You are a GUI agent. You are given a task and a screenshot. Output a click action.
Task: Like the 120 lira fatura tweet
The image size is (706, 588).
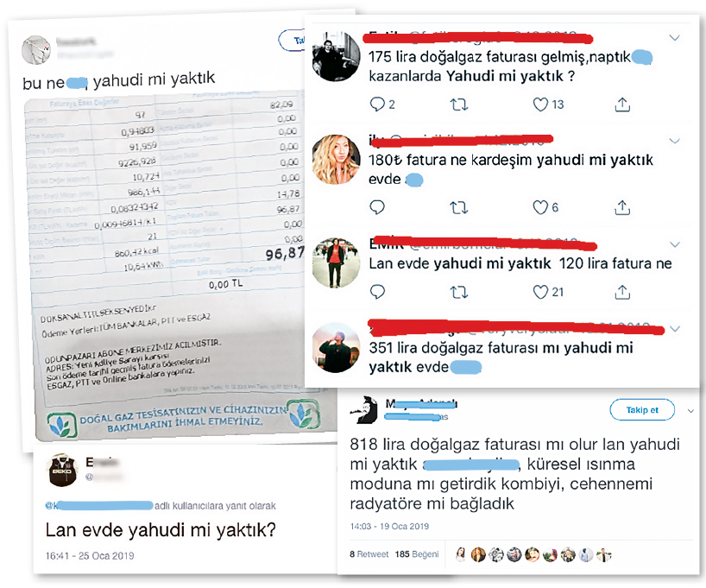click(539, 292)
